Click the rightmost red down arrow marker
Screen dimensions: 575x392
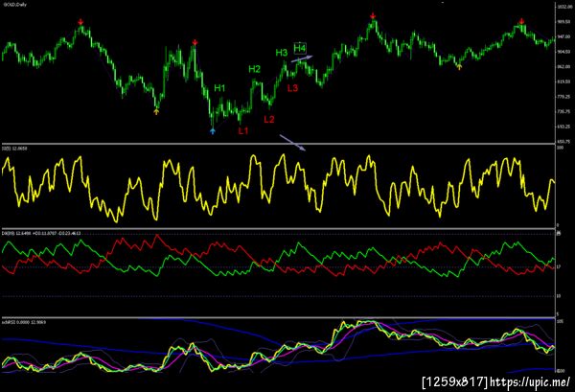click(521, 21)
